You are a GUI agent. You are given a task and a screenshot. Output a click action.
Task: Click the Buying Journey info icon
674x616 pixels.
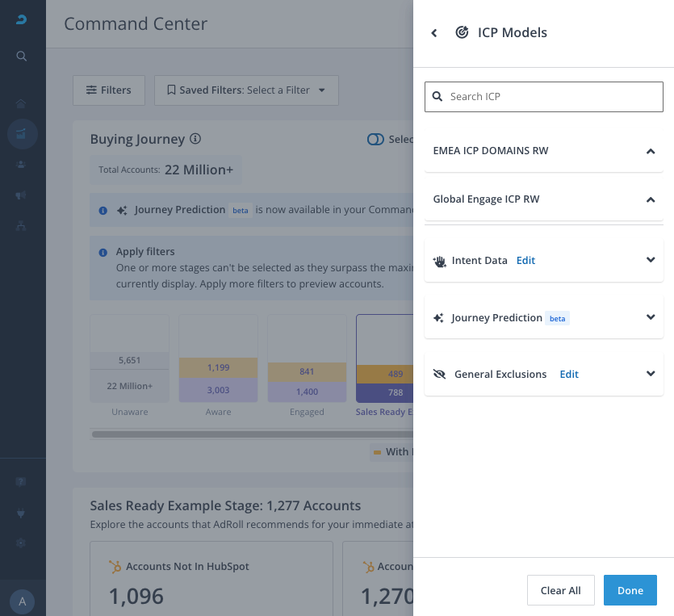click(x=195, y=139)
